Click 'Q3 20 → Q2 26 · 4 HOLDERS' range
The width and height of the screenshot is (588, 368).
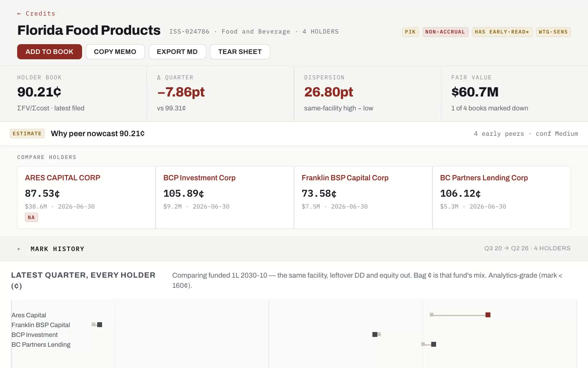tap(528, 248)
